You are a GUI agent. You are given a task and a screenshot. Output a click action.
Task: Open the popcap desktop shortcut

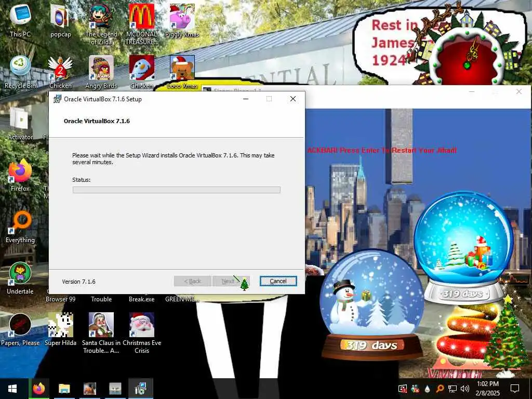click(60, 21)
